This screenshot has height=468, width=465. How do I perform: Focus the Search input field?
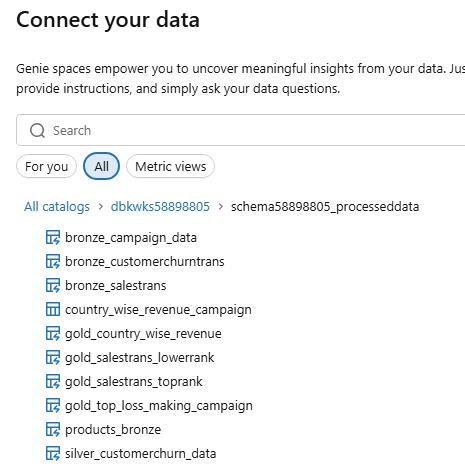pyautogui.click(x=241, y=130)
